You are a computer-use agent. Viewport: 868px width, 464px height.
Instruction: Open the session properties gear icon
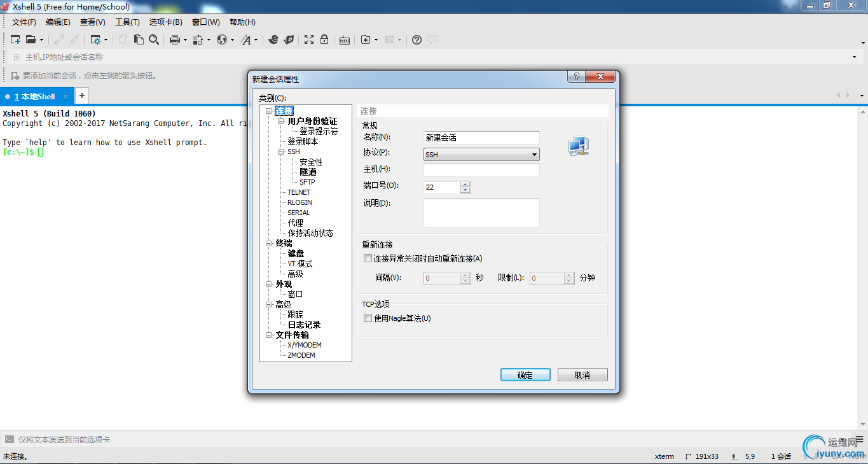(96, 39)
